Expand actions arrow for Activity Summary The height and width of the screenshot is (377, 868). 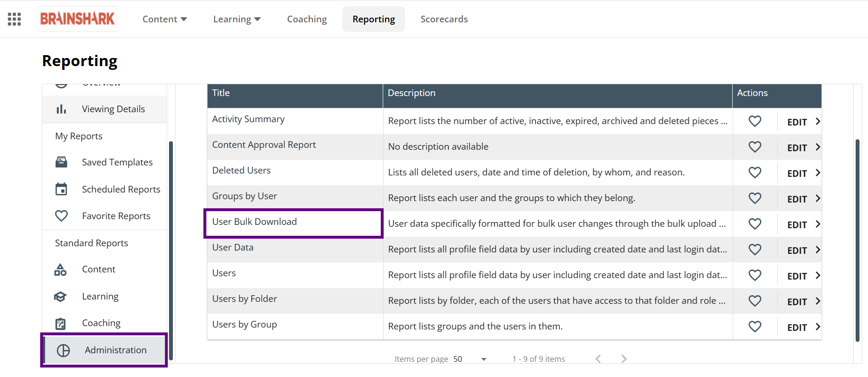pos(818,121)
